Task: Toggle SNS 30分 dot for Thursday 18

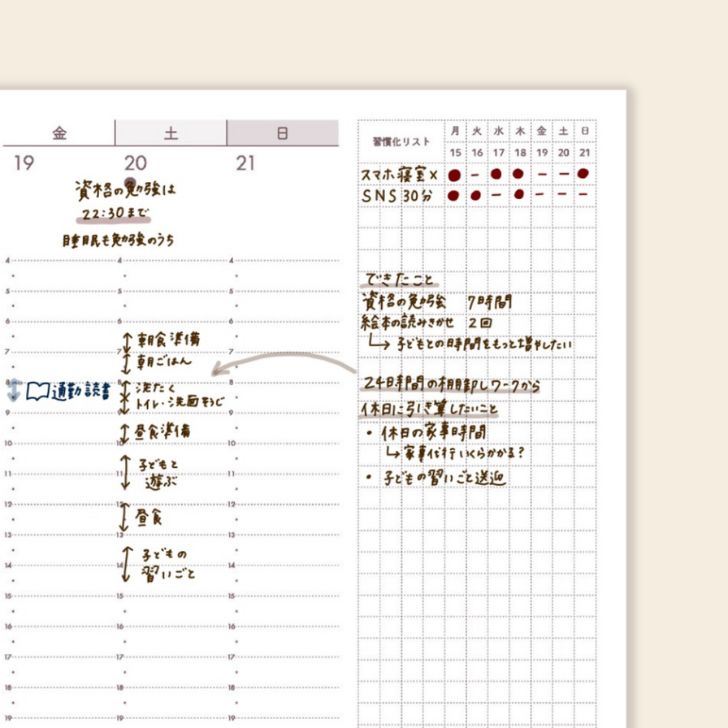Action: pyautogui.click(x=519, y=196)
